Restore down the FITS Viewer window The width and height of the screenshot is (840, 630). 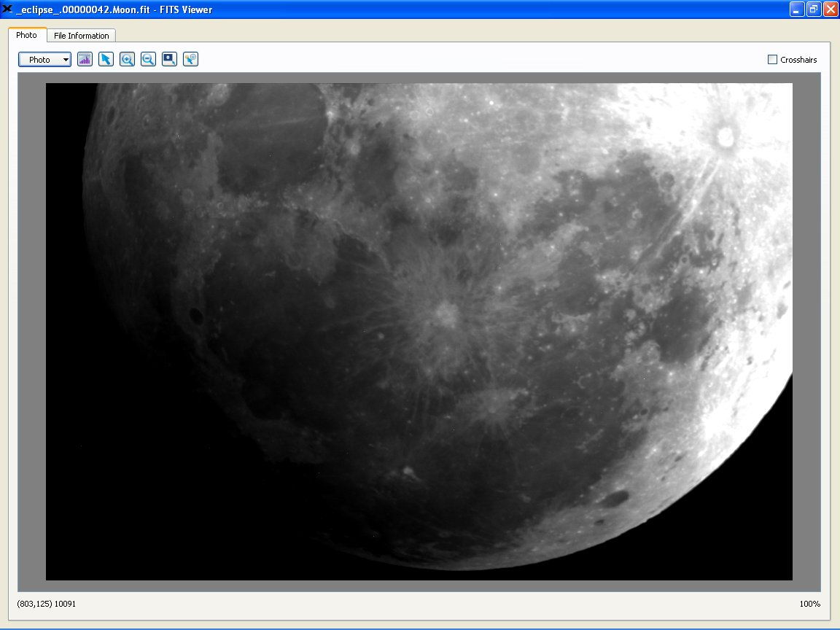click(813, 9)
